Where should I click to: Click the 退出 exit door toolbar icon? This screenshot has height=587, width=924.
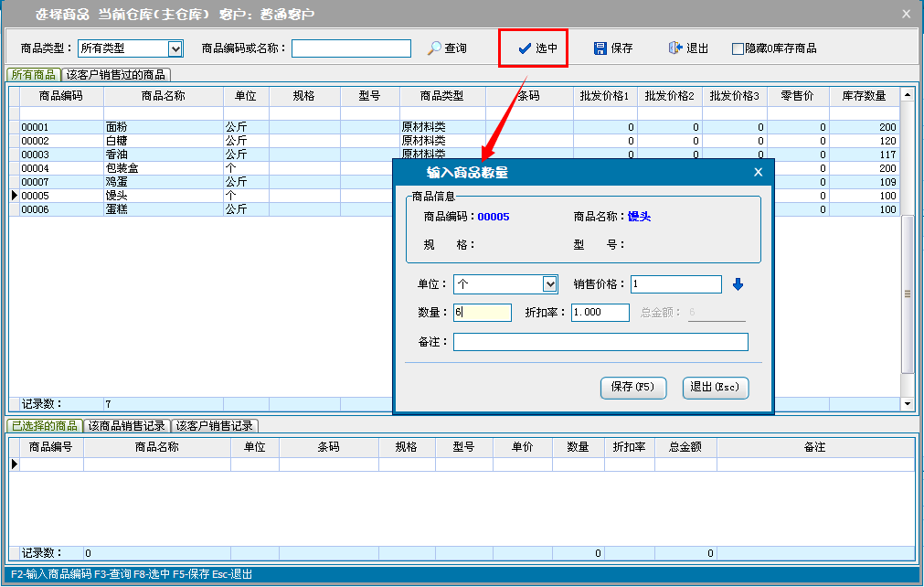point(674,48)
